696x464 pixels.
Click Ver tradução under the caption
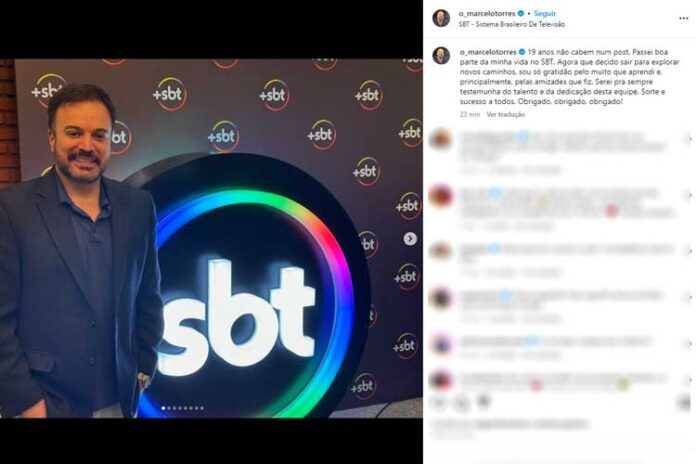506,115
